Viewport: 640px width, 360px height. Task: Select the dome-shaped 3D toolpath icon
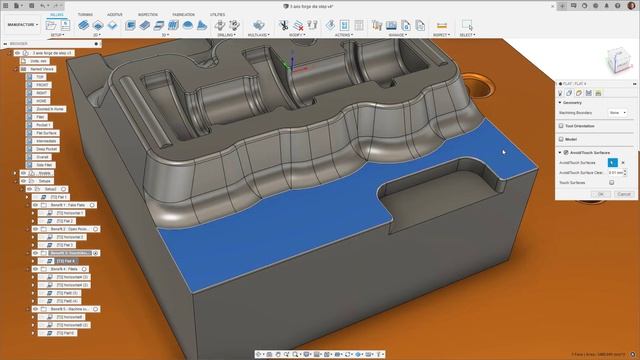click(x=187, y=25)
